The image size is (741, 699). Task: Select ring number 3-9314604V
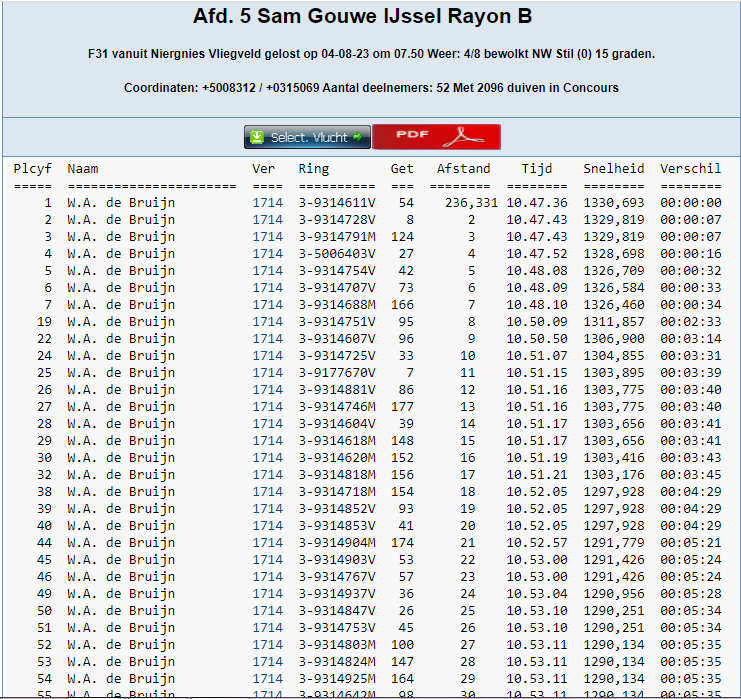[x=337, y=424]
